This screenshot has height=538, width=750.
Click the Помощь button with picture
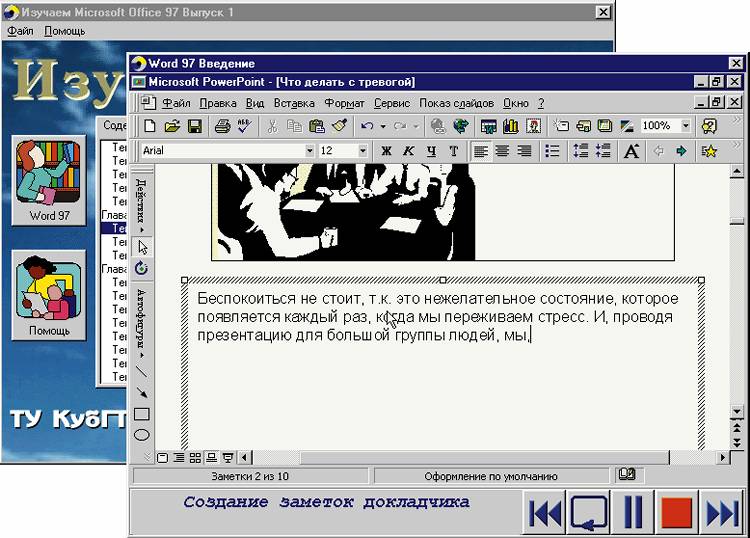tap(50, 295)
